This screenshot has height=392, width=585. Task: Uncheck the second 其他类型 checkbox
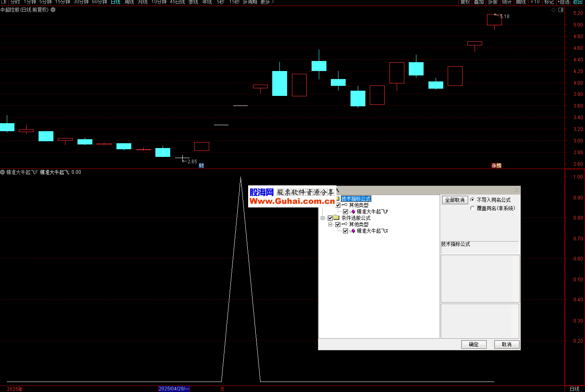[x=338, y=224]
